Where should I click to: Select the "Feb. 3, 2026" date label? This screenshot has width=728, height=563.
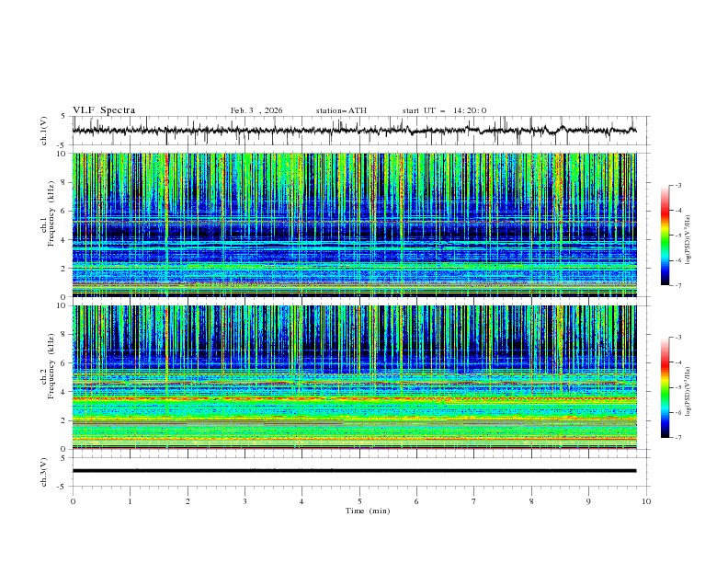click(x=256, y=110)
